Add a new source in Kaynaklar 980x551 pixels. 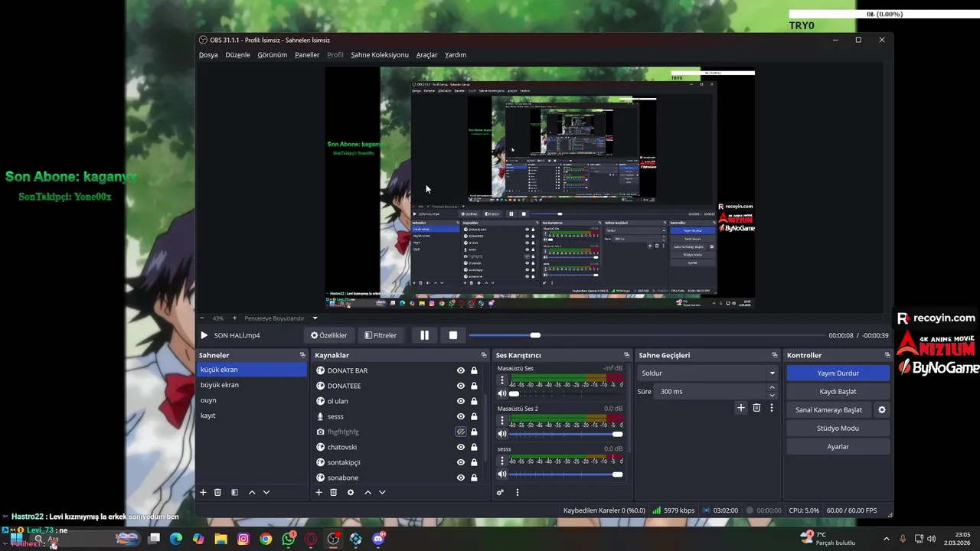point(318,492)
